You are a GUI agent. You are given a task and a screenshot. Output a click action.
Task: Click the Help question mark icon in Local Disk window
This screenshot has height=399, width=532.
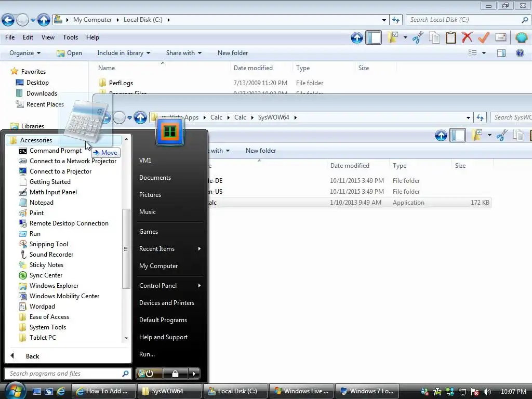pos(520,53)
